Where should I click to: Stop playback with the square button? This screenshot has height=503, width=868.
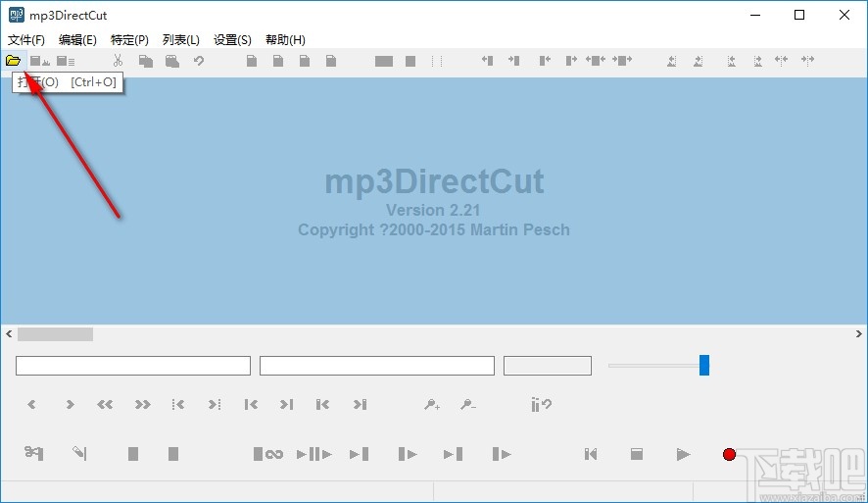(637, 454)
